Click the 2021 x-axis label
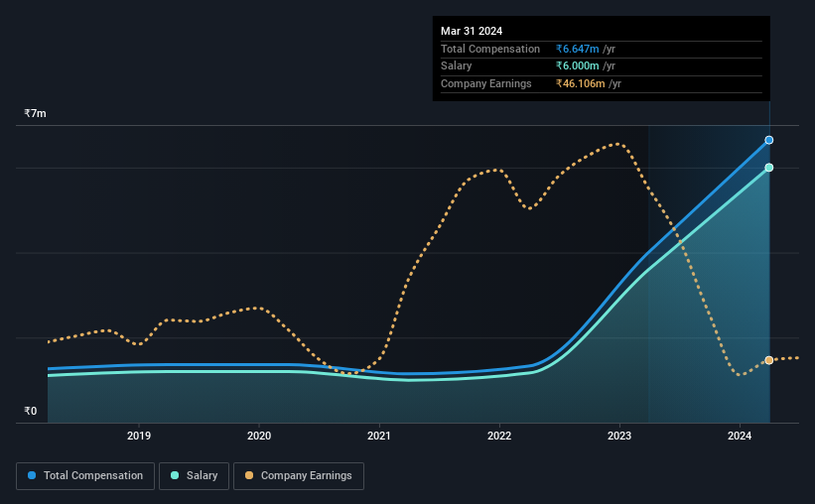 click(x=379, y=436)
